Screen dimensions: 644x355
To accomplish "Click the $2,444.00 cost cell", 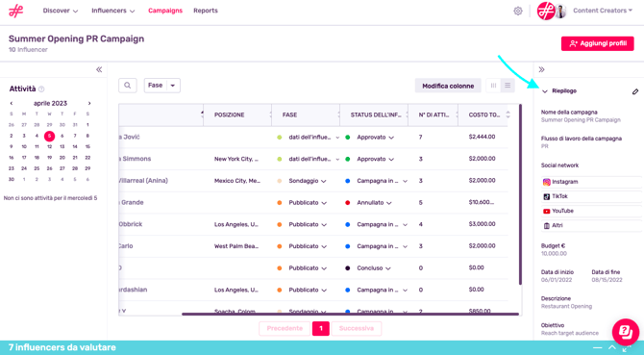I will (x=482, y=137).
